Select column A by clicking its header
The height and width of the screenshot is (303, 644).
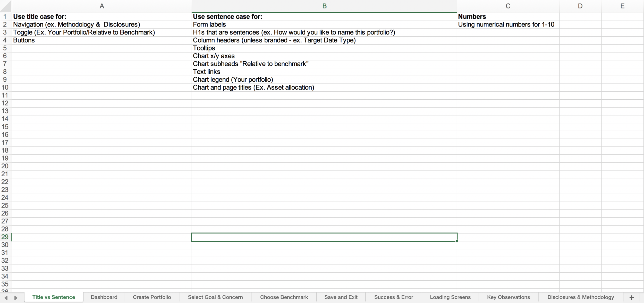click(x=102, y=6)
